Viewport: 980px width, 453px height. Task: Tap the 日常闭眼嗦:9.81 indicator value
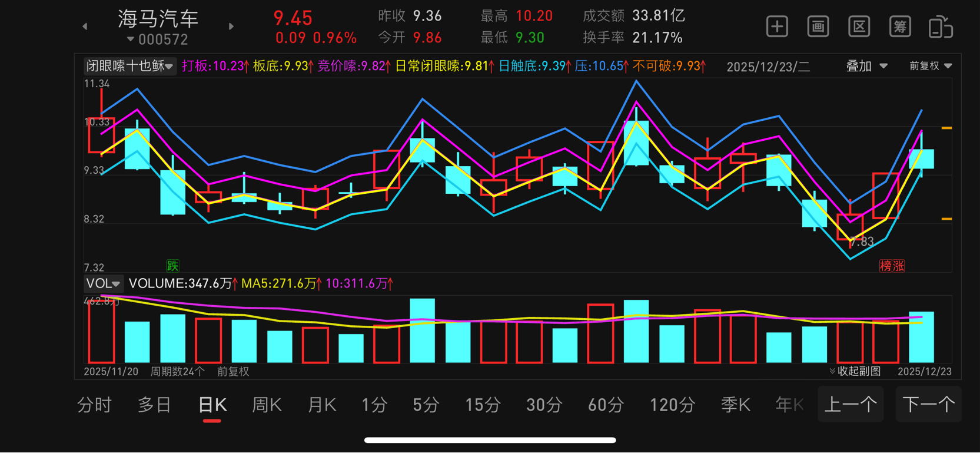point(444,66)
